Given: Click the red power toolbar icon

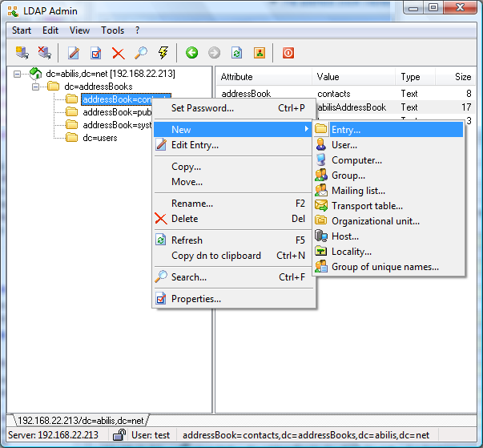Looking at the screenshot, I should [x=288, y=54].
